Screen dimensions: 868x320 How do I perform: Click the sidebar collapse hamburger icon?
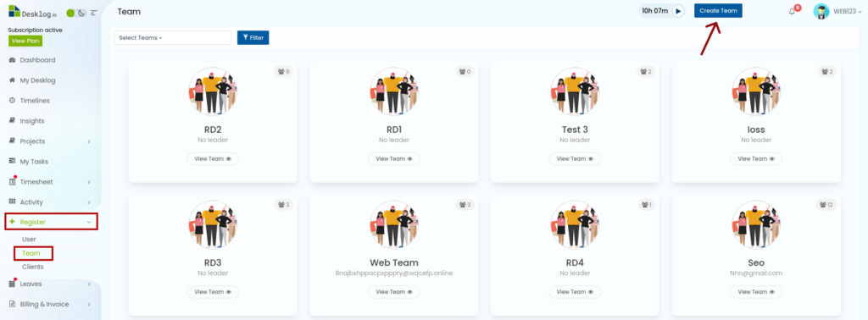pos(93,13)
